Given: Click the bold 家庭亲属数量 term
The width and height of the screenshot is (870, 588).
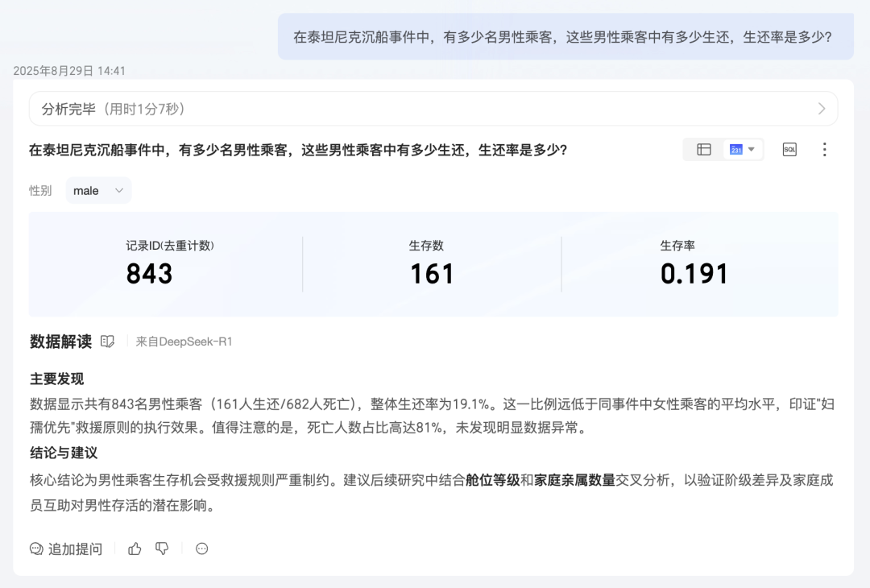Looking at the screenshot, I should click(575, 480).
